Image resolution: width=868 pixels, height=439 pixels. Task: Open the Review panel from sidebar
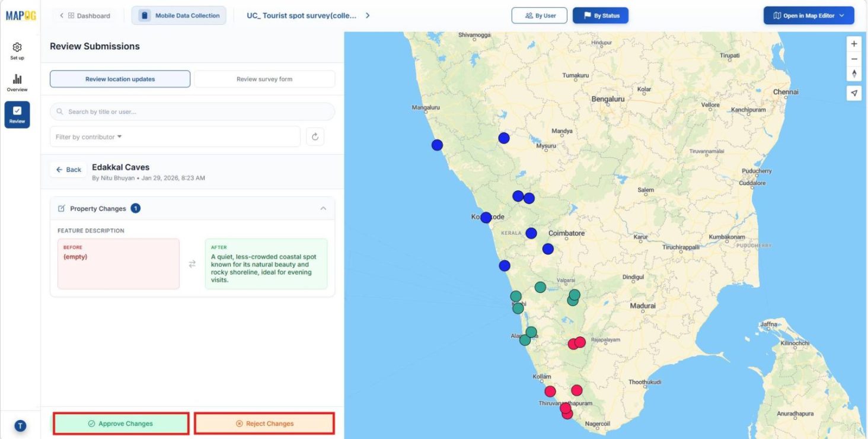pos(17,113)
